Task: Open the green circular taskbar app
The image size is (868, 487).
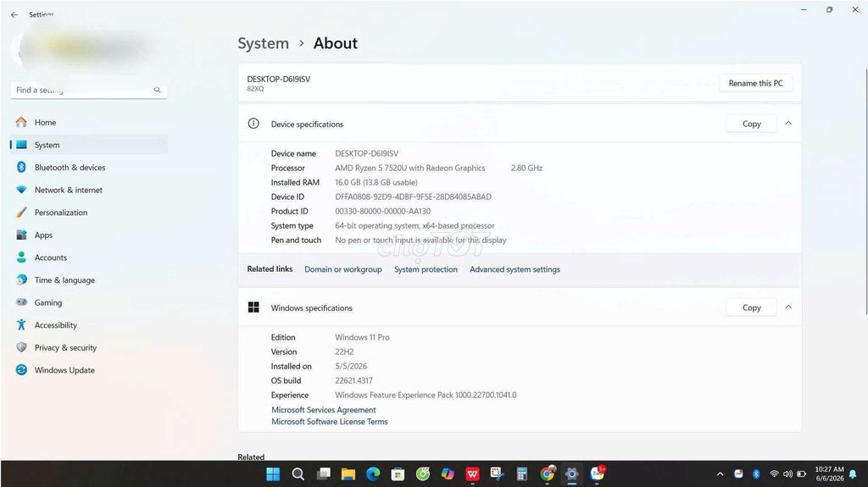Action: (423, 474)
